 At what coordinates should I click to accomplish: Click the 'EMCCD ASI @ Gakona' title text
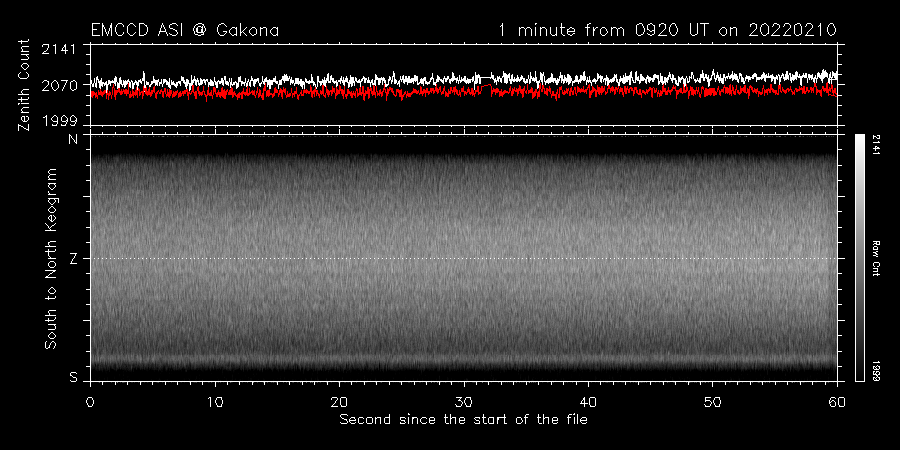(185, 30)
